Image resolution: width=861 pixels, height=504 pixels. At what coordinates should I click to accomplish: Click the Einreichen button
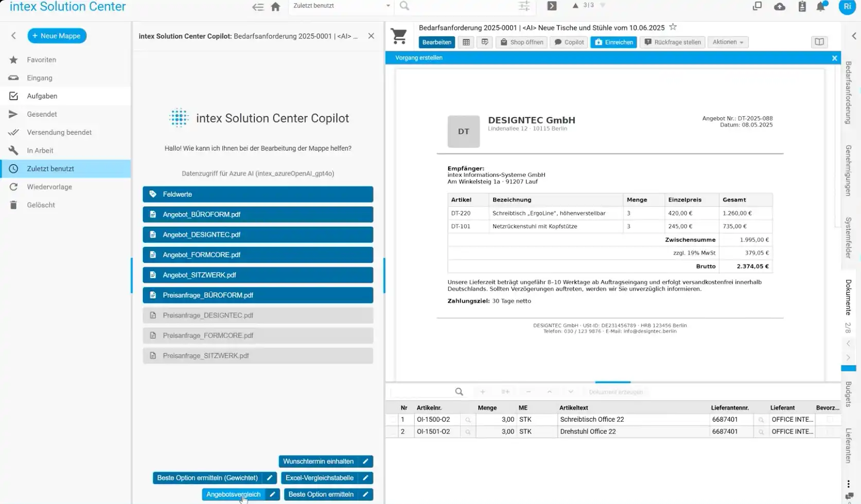coord(613,42)
